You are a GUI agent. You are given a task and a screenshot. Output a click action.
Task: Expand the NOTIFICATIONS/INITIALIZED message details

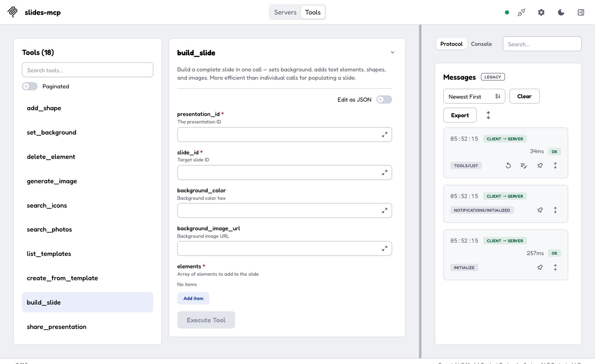[555, 210]
